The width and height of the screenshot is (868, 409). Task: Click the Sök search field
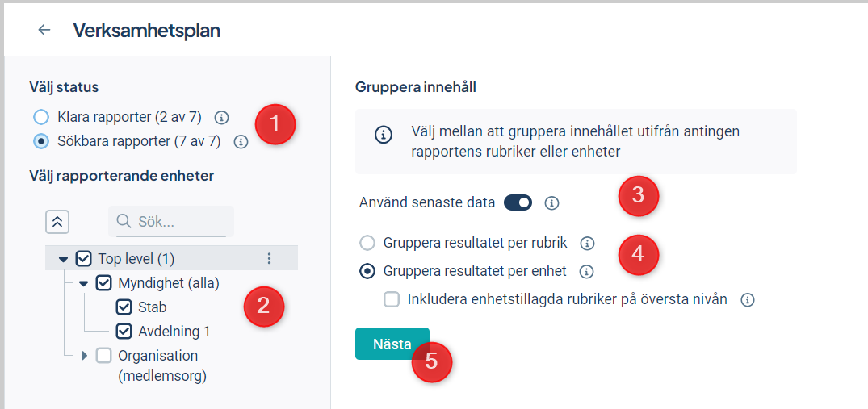[171, 222]
